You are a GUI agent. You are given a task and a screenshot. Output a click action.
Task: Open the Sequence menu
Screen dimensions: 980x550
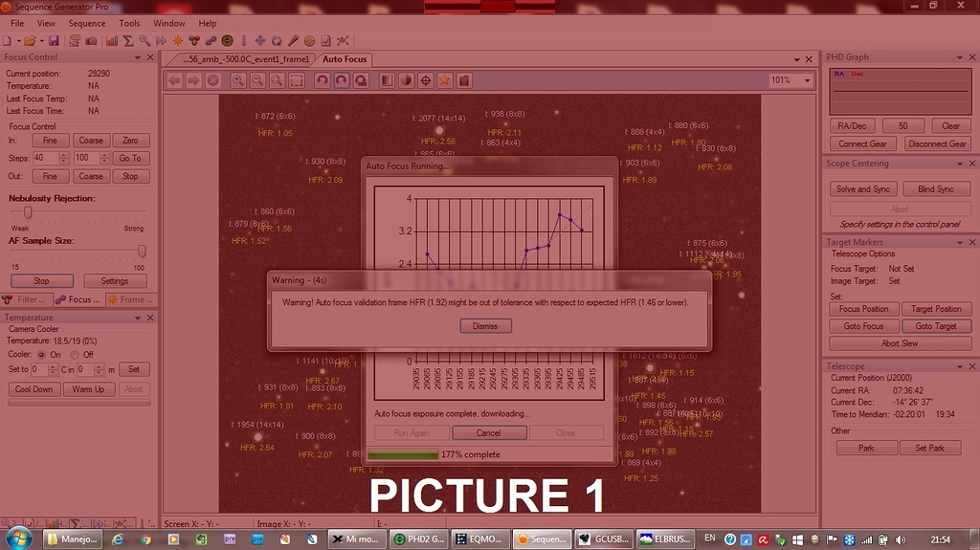(87, 23)
